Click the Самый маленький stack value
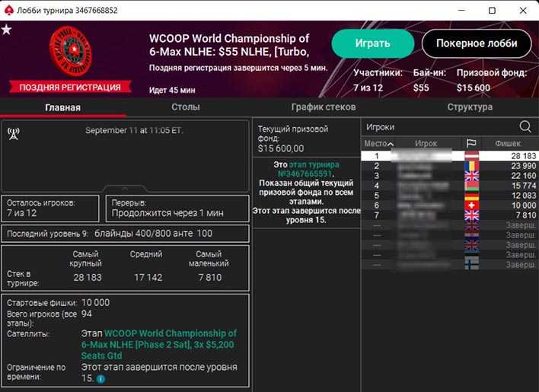539x392 pixels. point(209,277)
